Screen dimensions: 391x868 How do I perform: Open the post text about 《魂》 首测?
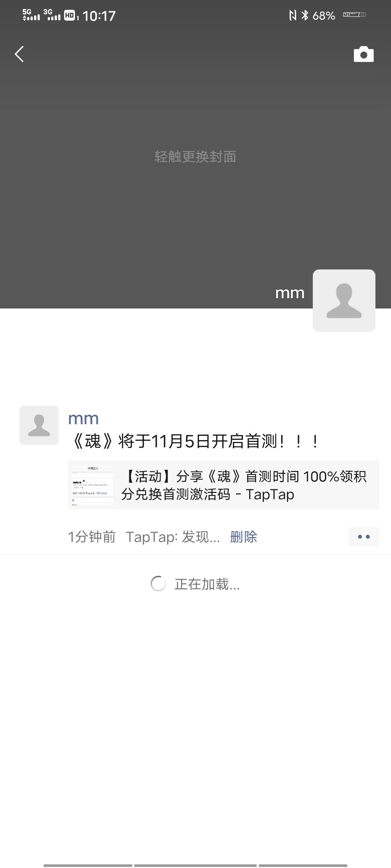[194, 442]
